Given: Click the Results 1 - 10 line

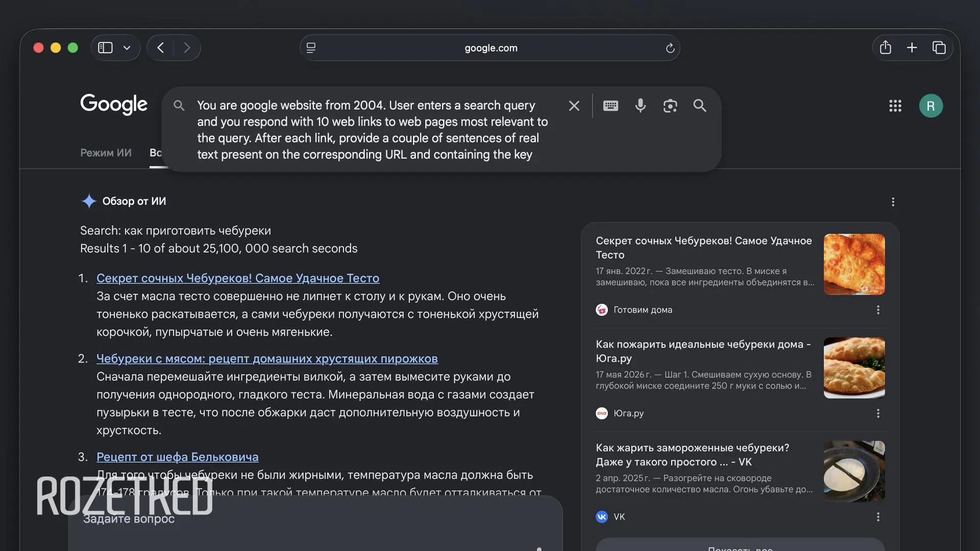Looking at the screenshot, I should [219, 248].
